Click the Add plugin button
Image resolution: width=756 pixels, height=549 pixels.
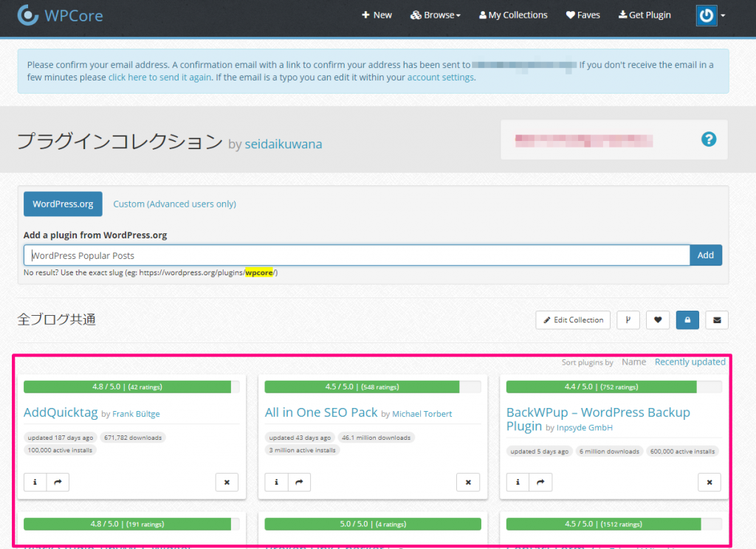pyautogui.click(x=705, y=255)
